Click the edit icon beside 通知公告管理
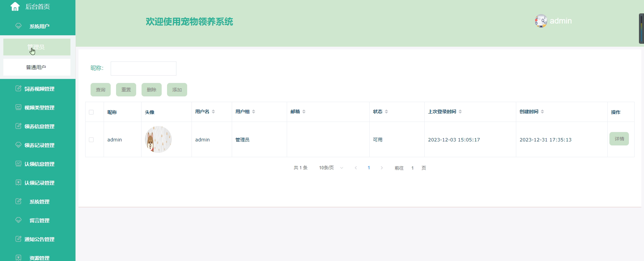The image size is (644, 261). click(x=18, y=239)
